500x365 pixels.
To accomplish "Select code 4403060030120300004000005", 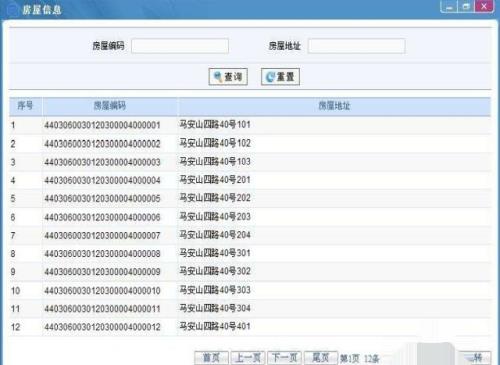I will point(102,199).
